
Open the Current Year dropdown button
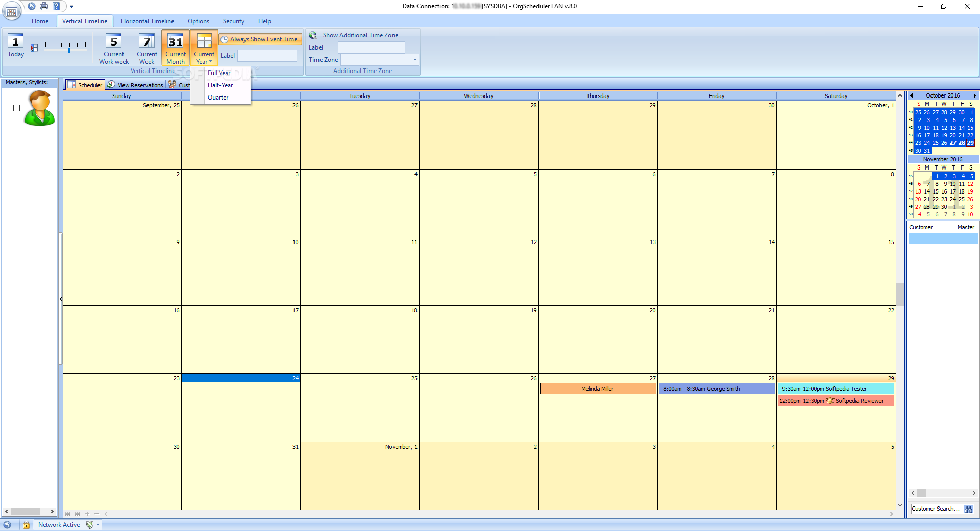204,48
